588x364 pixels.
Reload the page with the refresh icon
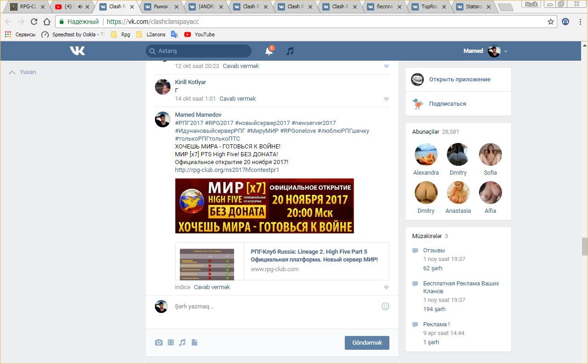[34, 22]
